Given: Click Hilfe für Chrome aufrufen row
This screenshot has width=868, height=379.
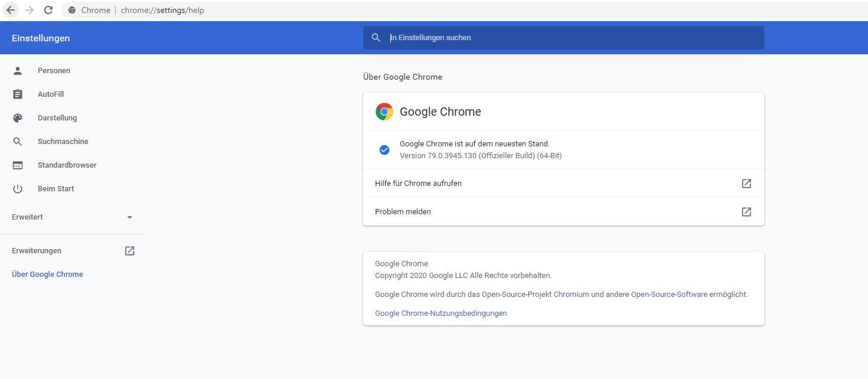Looking at the screenshot, I should coord(418,184).
